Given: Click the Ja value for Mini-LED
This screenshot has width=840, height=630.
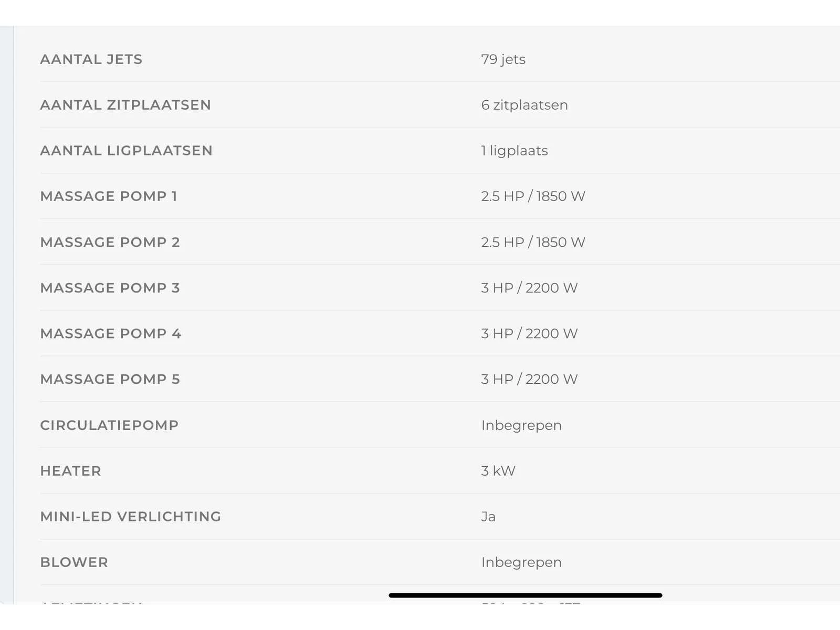Looking at the screenshot, I should coord(488,517).
